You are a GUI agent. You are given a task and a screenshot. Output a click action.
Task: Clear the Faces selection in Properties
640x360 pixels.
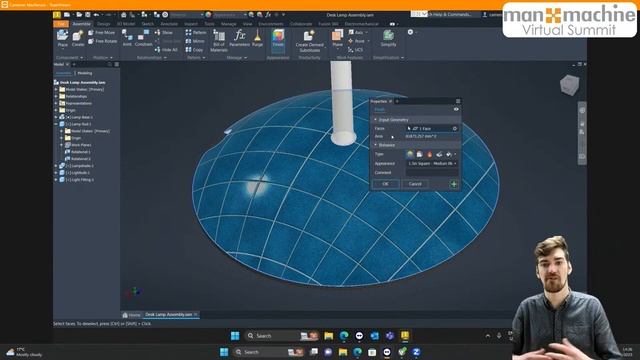click(x=455, y=129)
